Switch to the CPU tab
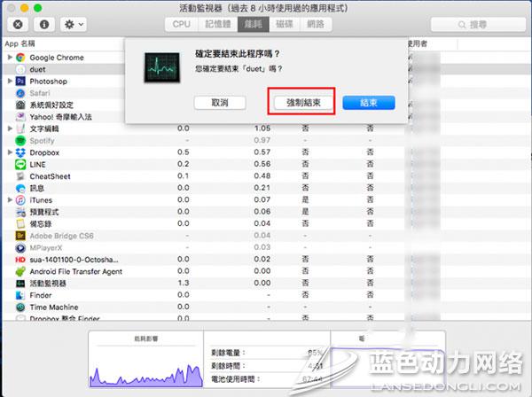Image resolution: width=532 pixels, height=397 pixels. pos(182,25)
